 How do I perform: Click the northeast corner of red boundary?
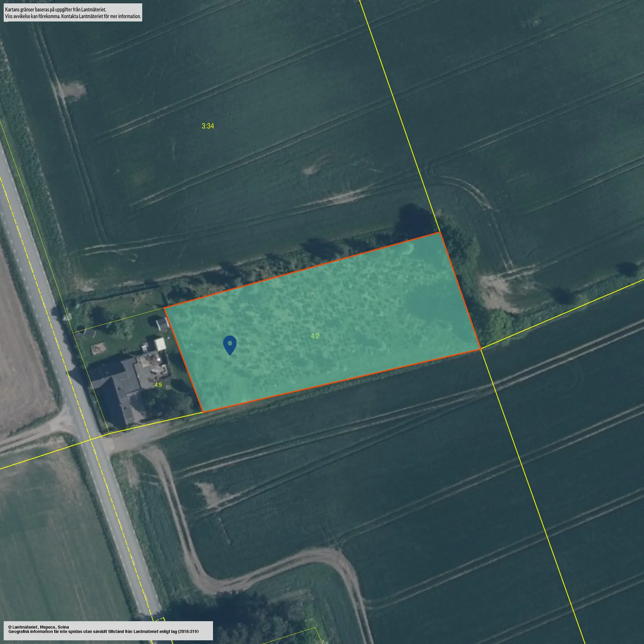(440, 233)
